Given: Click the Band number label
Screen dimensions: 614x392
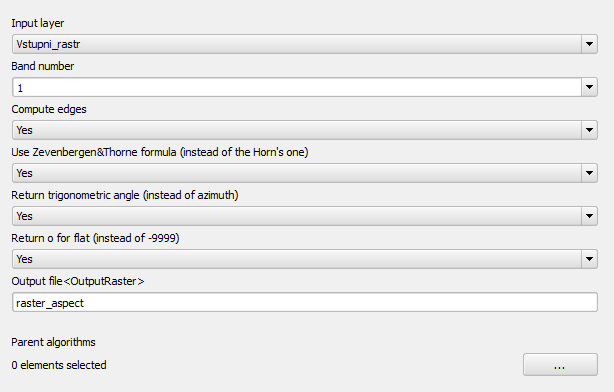Looking at the screenshot, I should [x=42, y=66].
